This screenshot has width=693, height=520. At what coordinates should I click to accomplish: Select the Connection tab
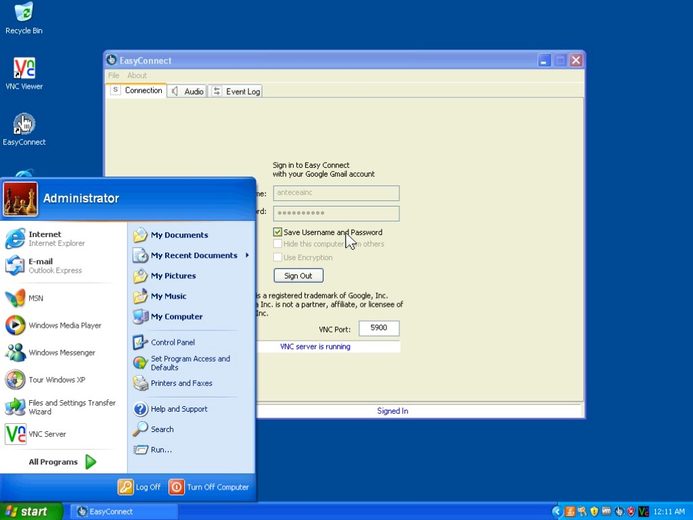137,91
